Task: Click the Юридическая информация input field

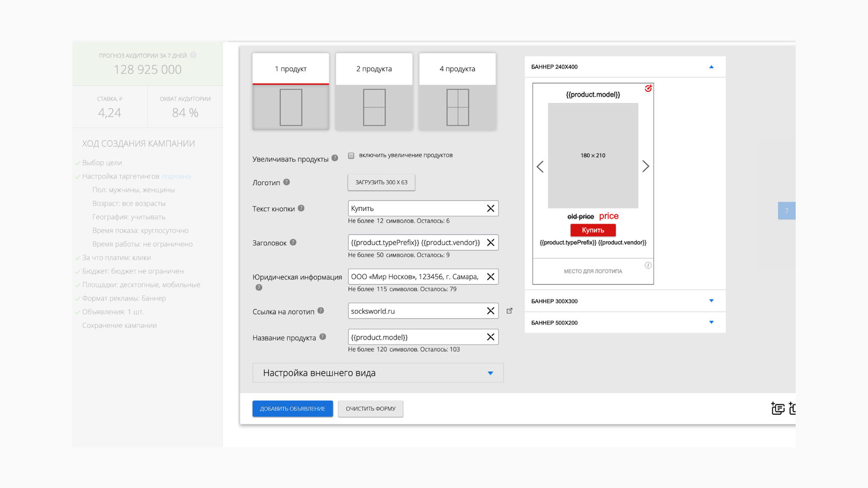Action: click(x=415, y=277)
